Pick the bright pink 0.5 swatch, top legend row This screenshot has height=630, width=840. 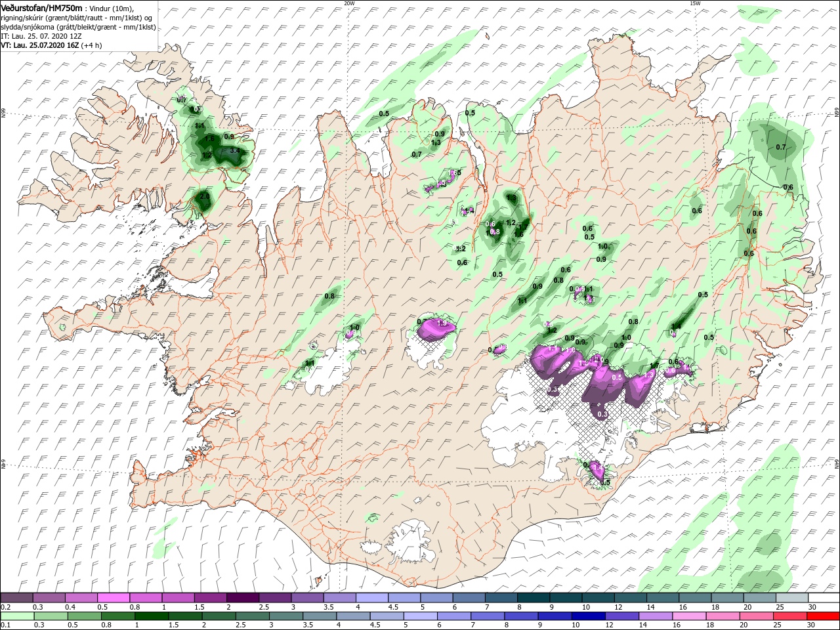point(114,598)
